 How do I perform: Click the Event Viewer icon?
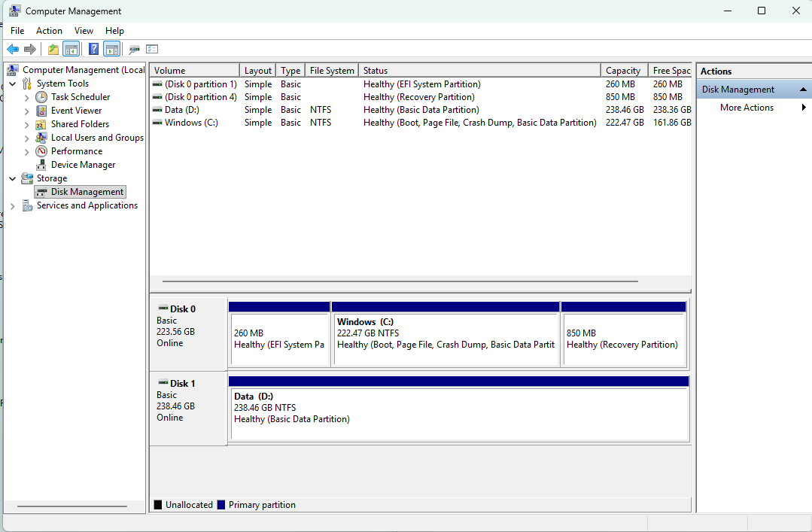[x=41, y=111]
